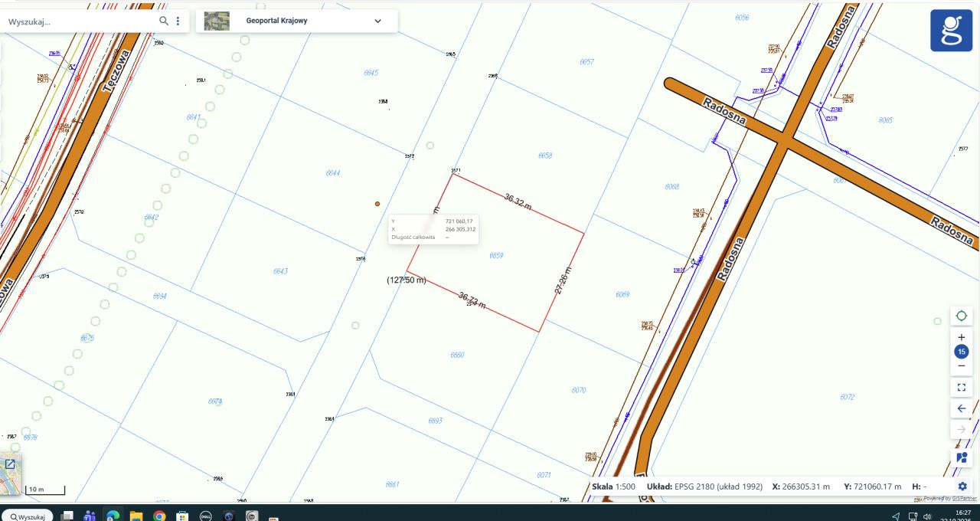Open the Dell app taskbar icon
This screenshot has width=980, height=521.
[x=205, y=516]
